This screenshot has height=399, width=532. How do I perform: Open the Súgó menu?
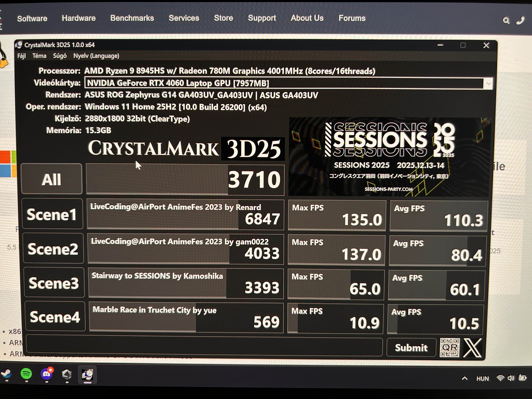60,56
